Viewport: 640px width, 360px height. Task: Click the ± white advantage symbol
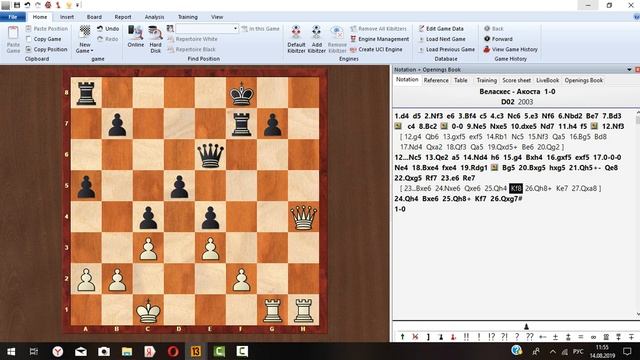click(555, 337)
